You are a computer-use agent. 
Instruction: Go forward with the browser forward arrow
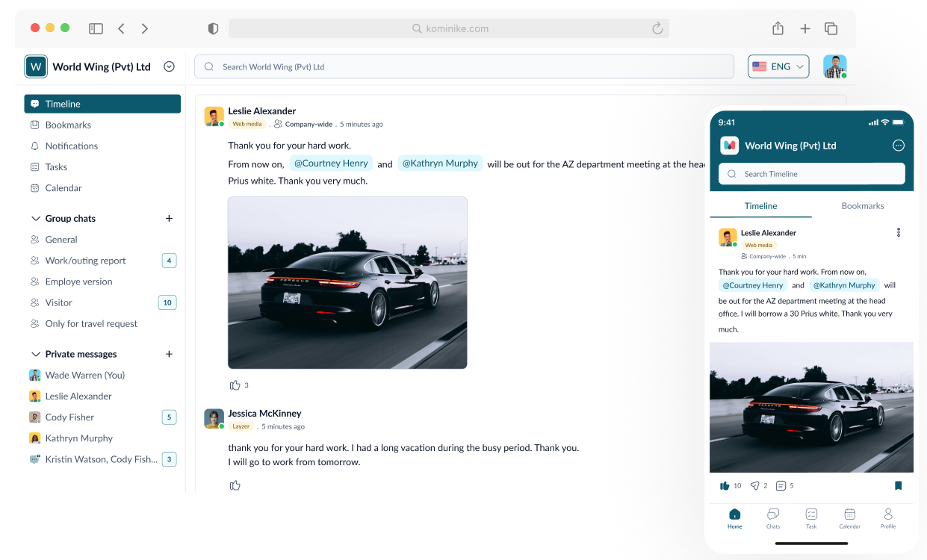point(145,28)
